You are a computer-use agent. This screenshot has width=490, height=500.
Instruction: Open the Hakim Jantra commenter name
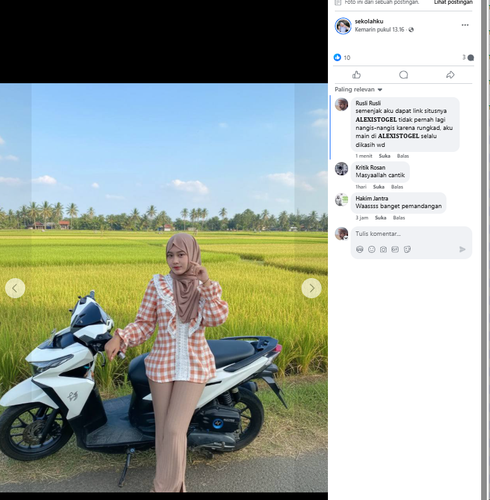372,198
